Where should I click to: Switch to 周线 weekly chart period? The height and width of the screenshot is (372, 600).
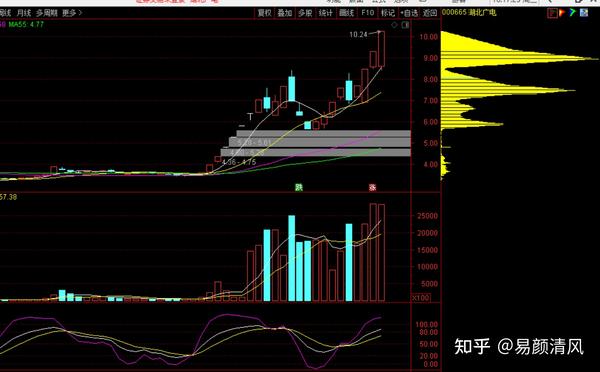pyautogui.click(x=5, y=13)
